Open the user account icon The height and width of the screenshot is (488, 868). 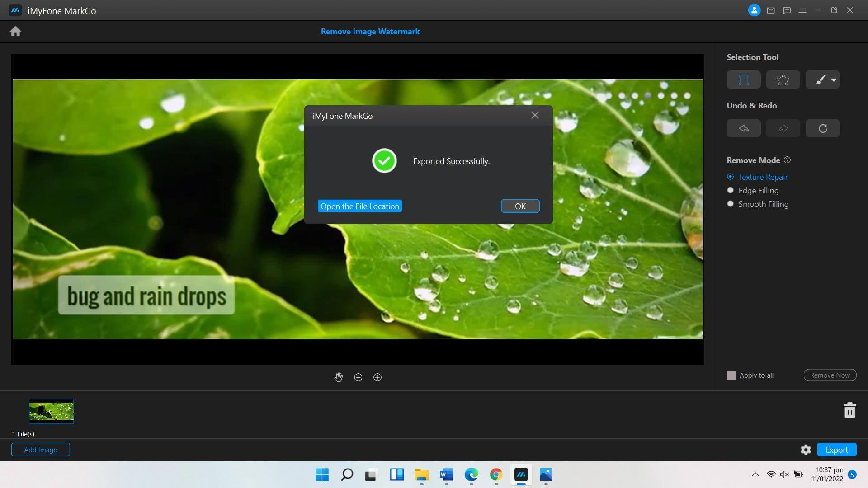[x=754, y=10]
